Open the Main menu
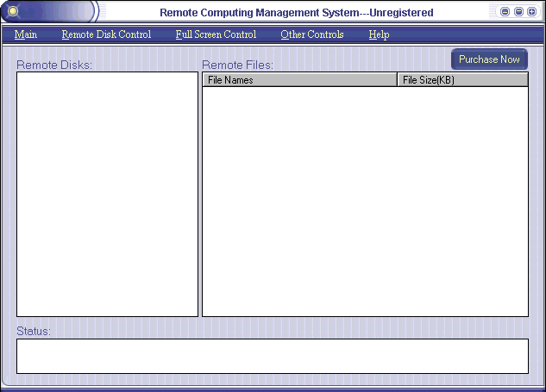Image resolution: width=546 pixels, height=392 pixels. click(26, 34)
